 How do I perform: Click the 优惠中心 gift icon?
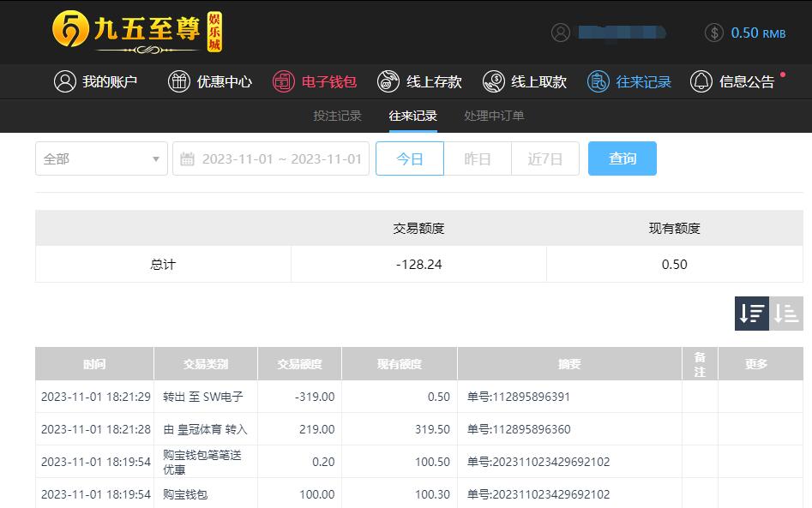pyautogui.click(x=178, y=81)
